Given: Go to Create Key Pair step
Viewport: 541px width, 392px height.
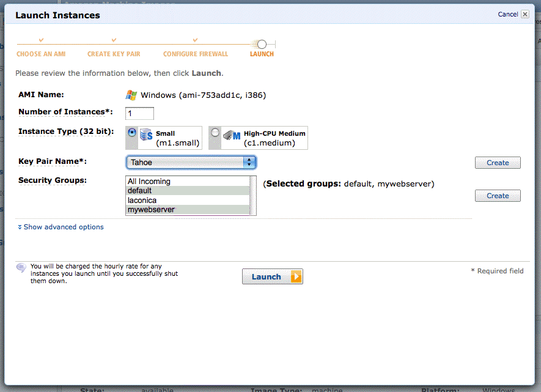Looking at the screenshot, I should click(x=114, y=54).
